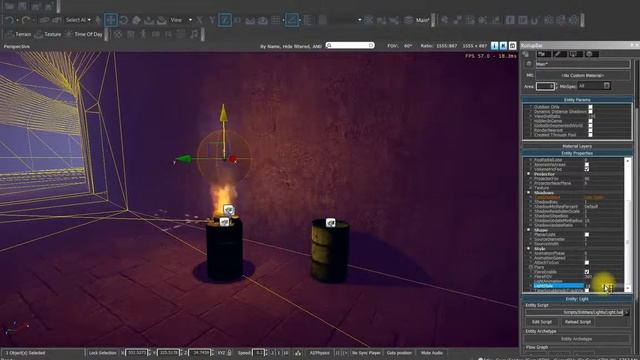This screenshot has height=360, width=640.
Task: Enable the PlanarLight checkbox
Action: coord(587,234)
